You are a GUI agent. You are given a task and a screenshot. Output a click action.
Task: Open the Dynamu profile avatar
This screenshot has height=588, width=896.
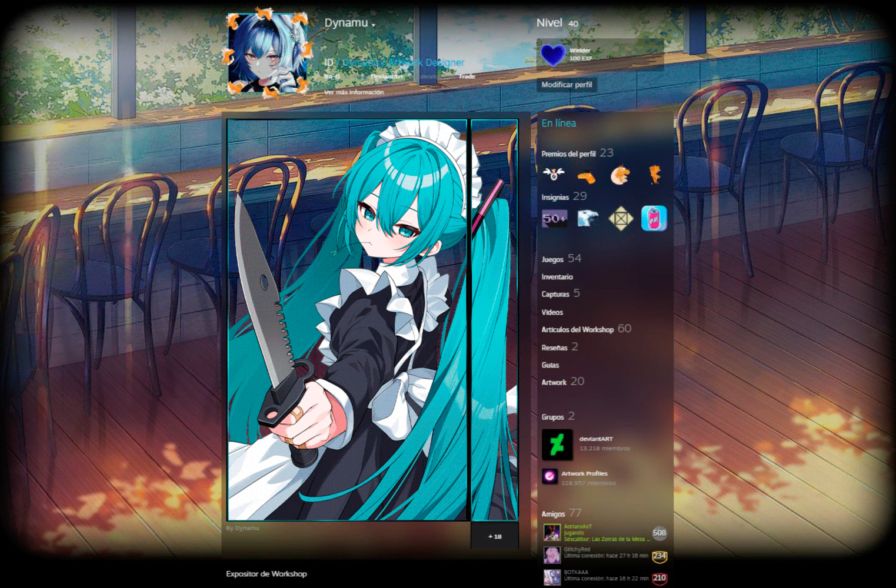point(267,54)
